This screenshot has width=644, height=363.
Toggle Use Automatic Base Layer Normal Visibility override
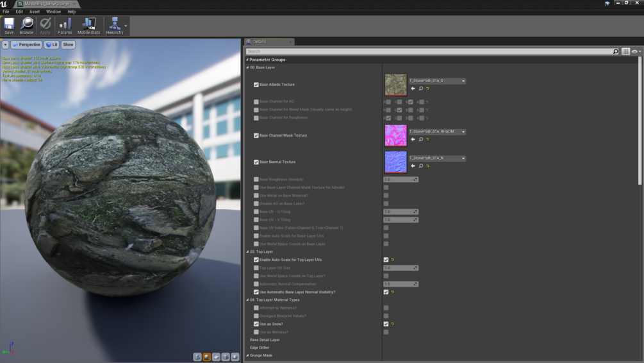click(x=256, y=292)
